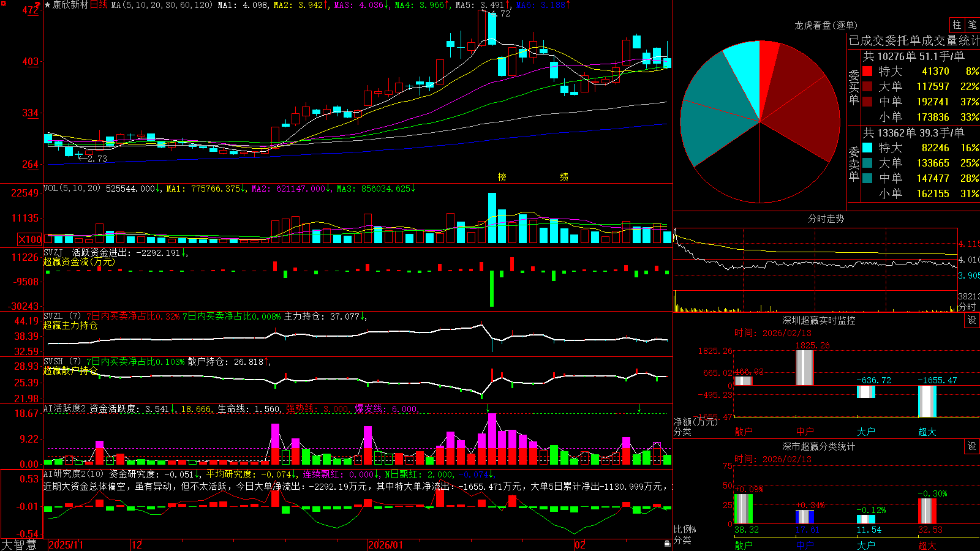
Task: Click the 4.72 high price label on K-line
Action: point(501,13)
